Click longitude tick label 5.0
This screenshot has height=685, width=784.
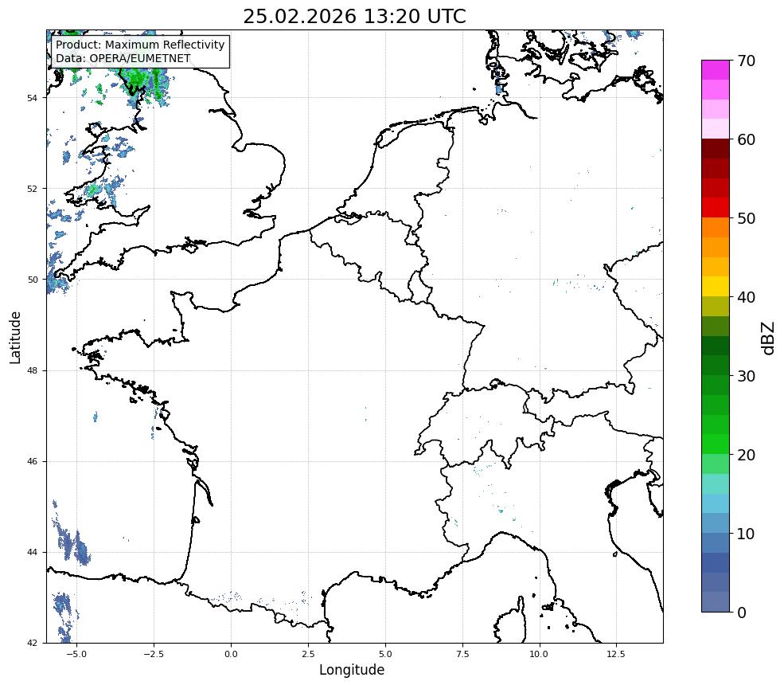click(x=385, y=654)
